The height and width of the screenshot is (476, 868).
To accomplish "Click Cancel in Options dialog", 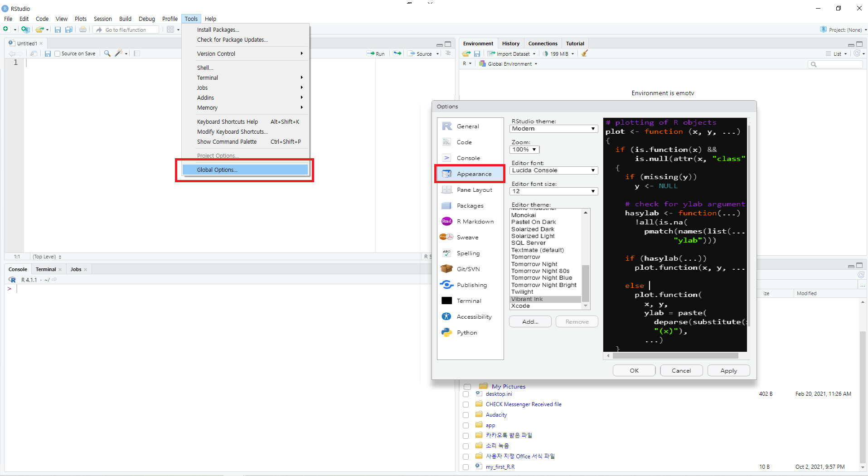I will point(681,371).
